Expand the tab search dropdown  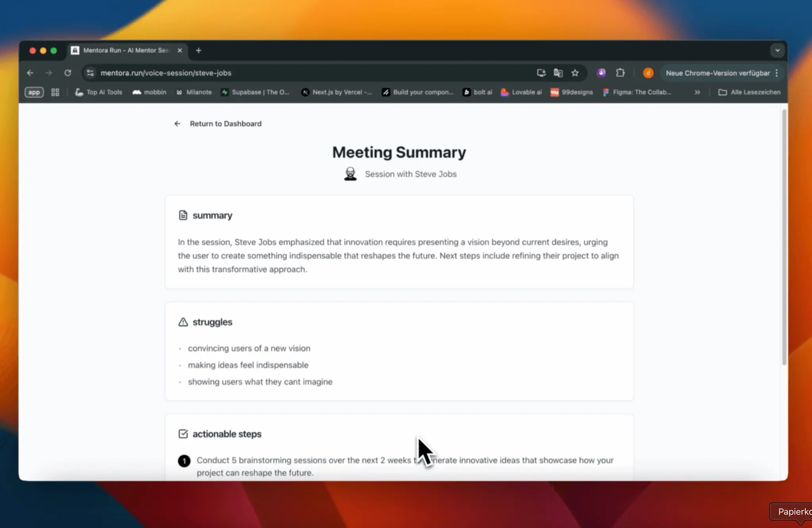coord(777,50)
